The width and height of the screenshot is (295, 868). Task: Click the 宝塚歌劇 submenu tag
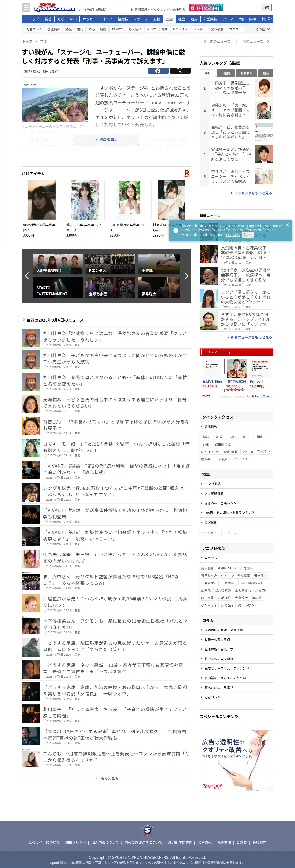coord(217,29)
